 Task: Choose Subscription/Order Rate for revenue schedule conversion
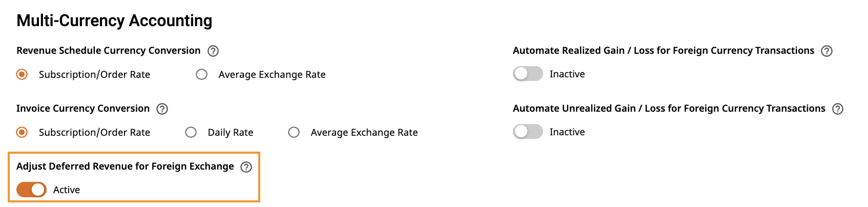pyautogui.click(x=22, y=74)
